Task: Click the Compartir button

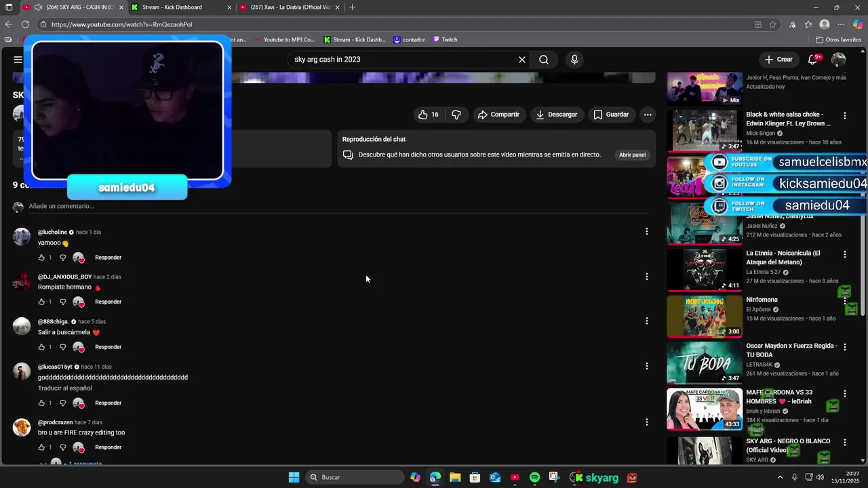Action: [498, 115]
